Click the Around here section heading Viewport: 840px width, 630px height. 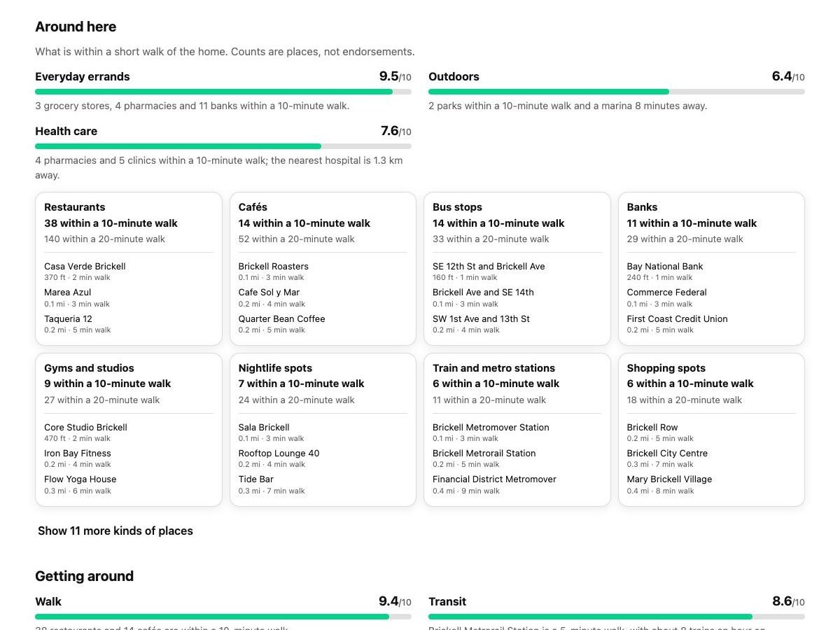click(76, 27)
